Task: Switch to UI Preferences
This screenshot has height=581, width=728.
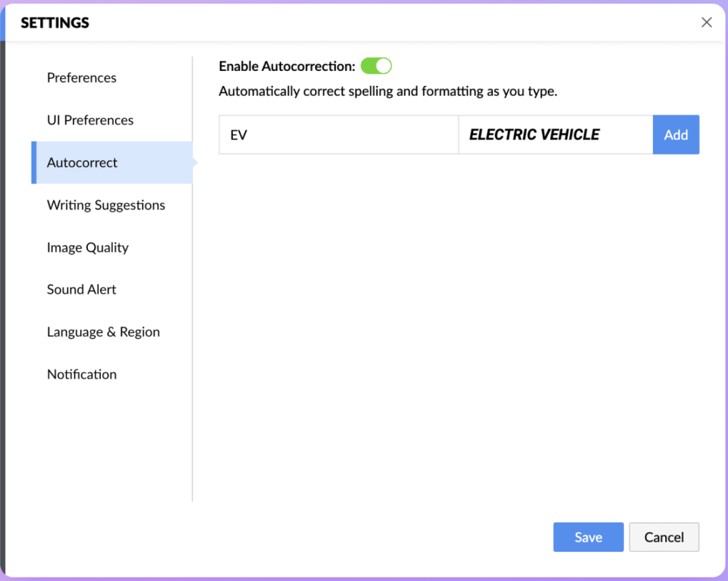Action: [x=90, y=120]
